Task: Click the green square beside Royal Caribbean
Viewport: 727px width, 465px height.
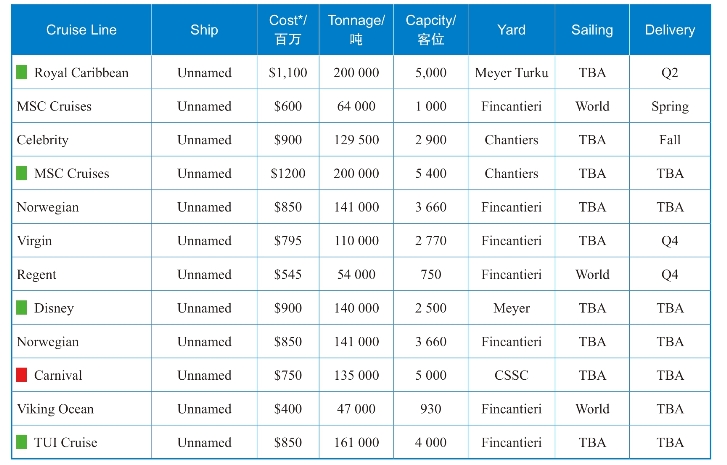Action: 22,73
